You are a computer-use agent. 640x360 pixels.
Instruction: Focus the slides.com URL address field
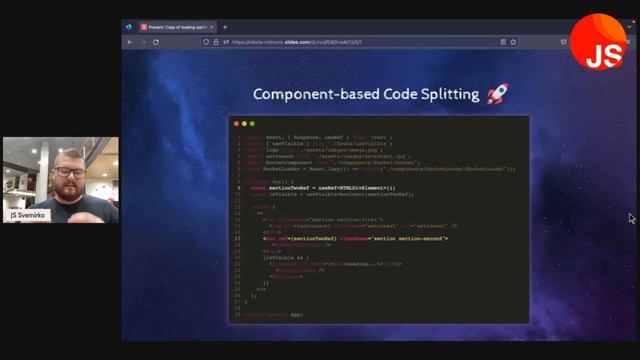[359, 42]
